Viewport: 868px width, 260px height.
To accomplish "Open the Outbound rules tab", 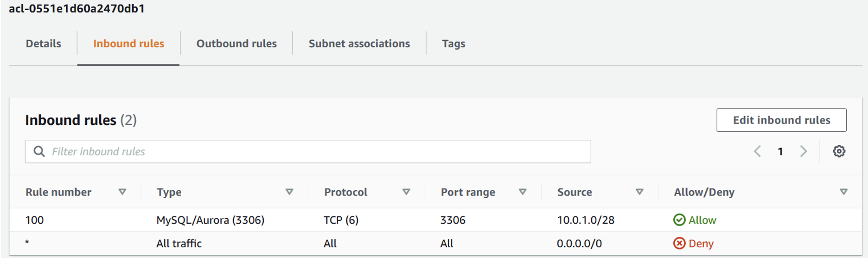I will [x=236, y=44].
